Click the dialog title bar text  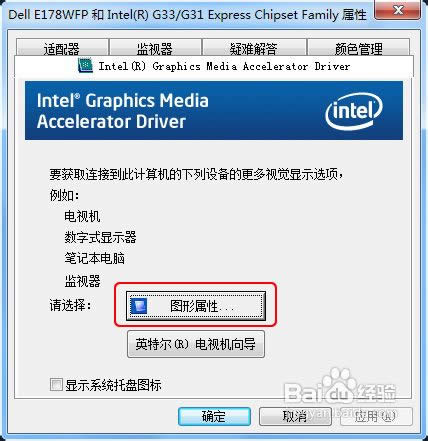187,15
